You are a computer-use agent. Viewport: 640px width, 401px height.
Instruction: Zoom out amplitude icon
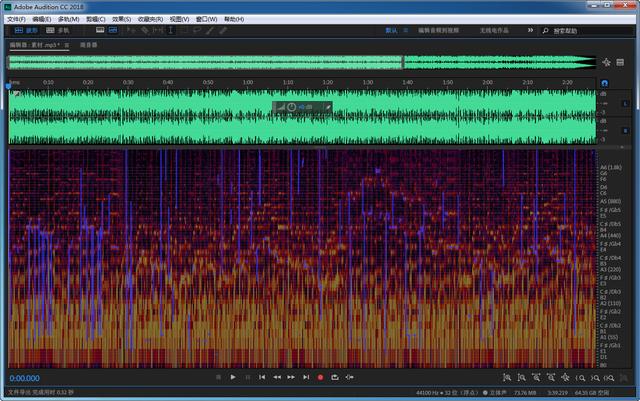(522, 378)
